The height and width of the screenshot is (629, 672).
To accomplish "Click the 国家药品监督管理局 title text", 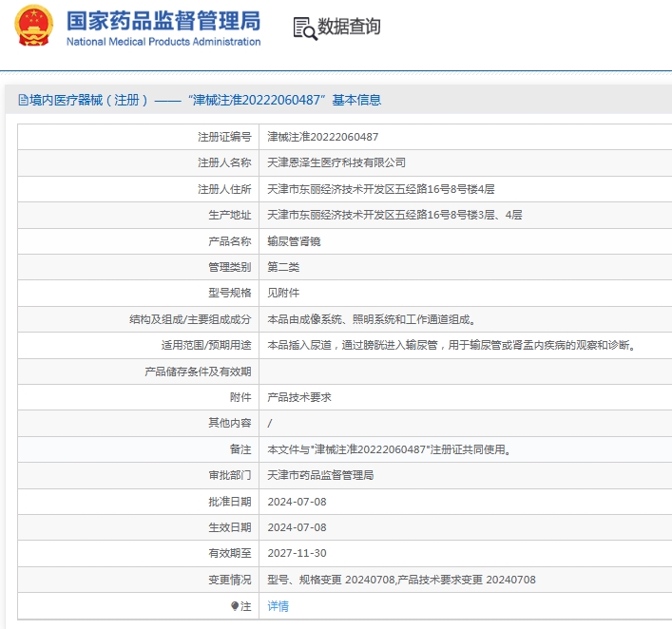I will (163, 21).
